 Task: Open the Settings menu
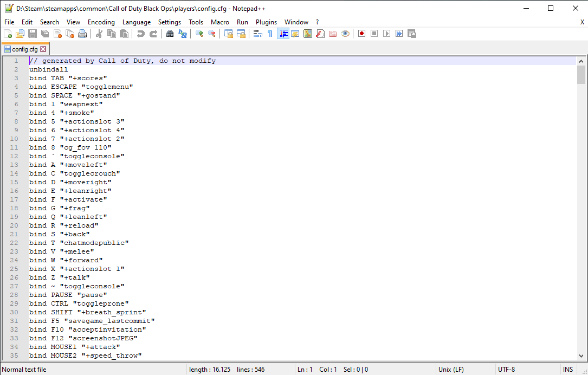pos(170,22)
